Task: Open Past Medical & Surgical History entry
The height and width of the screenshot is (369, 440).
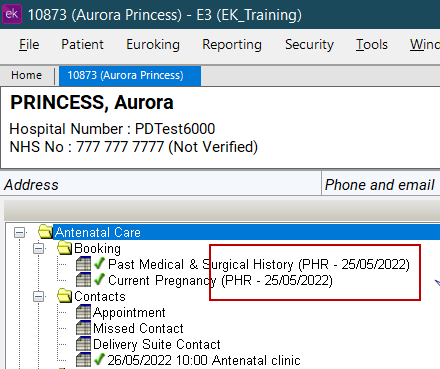Action: point(259,264)
